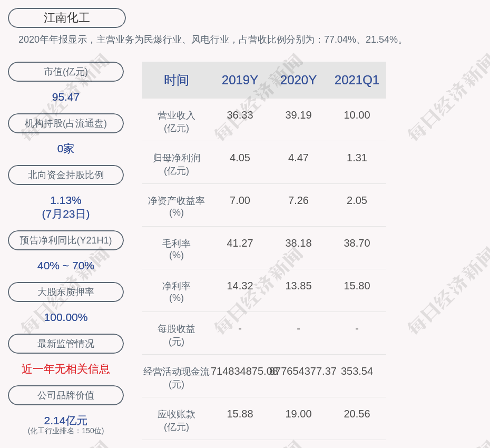This screenshot has height=448, width=490.
Task: Click revenue value 39.19
Action: point(298,115)
